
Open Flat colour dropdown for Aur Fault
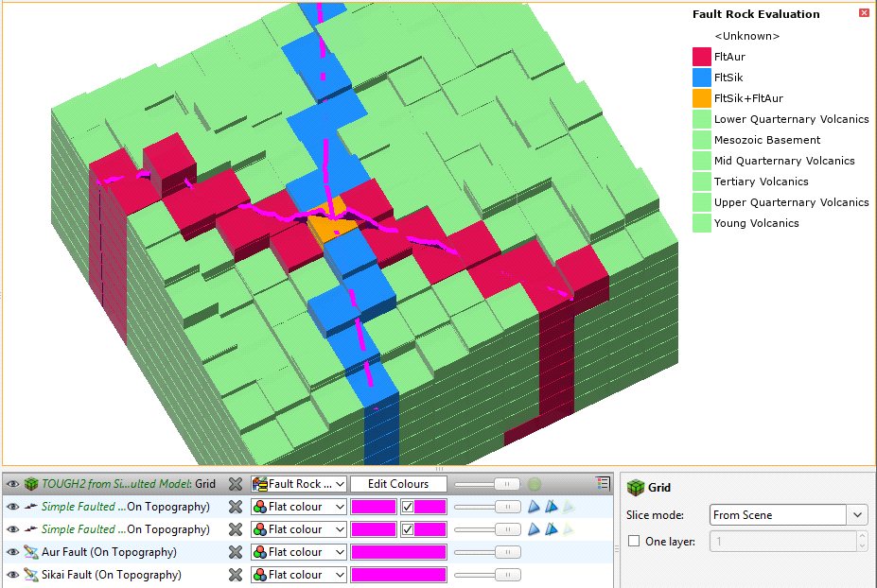[x=299, y=552]
